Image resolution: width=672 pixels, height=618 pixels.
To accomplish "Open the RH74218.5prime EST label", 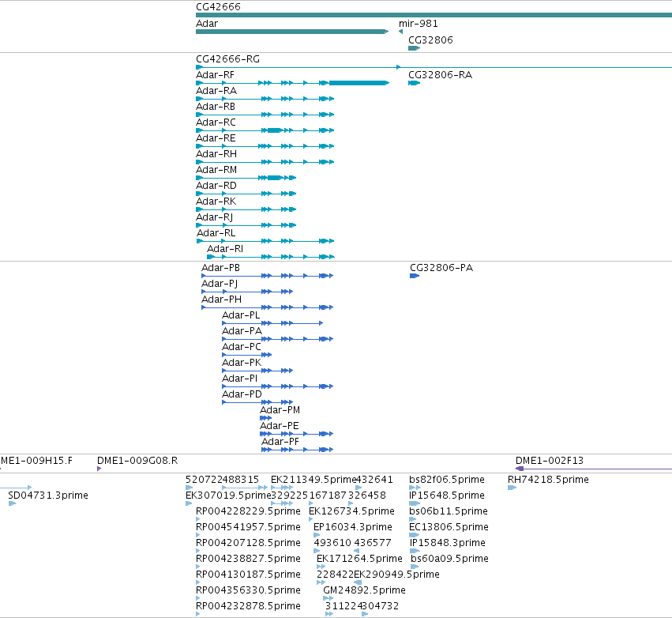I will pyautogui.click(x=548, y=480).
